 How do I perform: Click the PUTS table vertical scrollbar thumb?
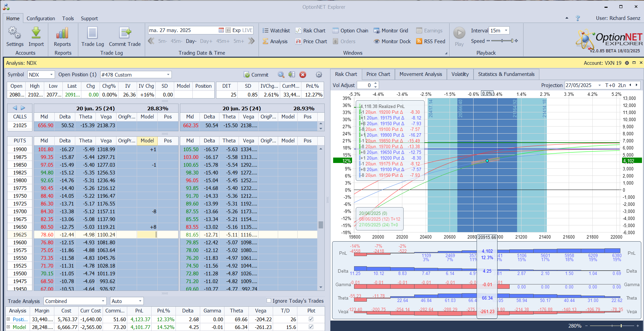coord(321,225)
